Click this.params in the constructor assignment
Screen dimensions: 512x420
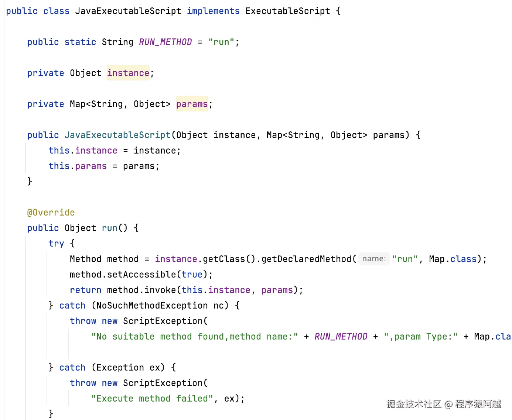pyautogui.click(x=78, y=166)
